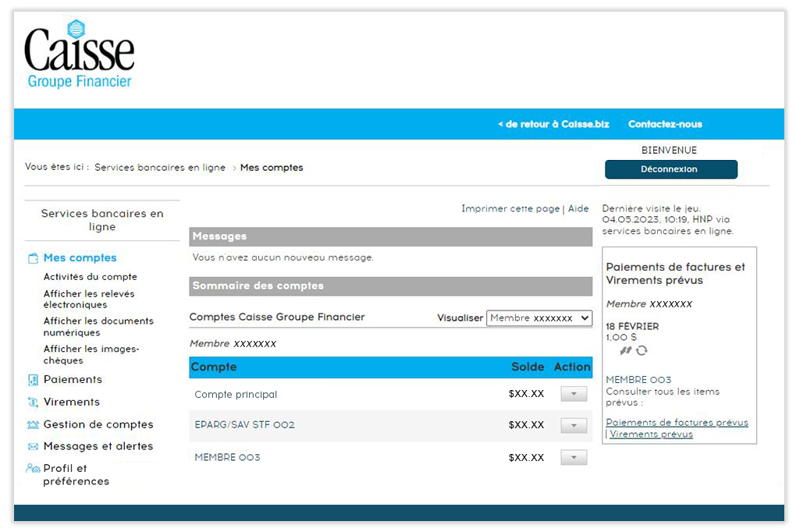Click the Profil et préférences icon

[33, 468]
